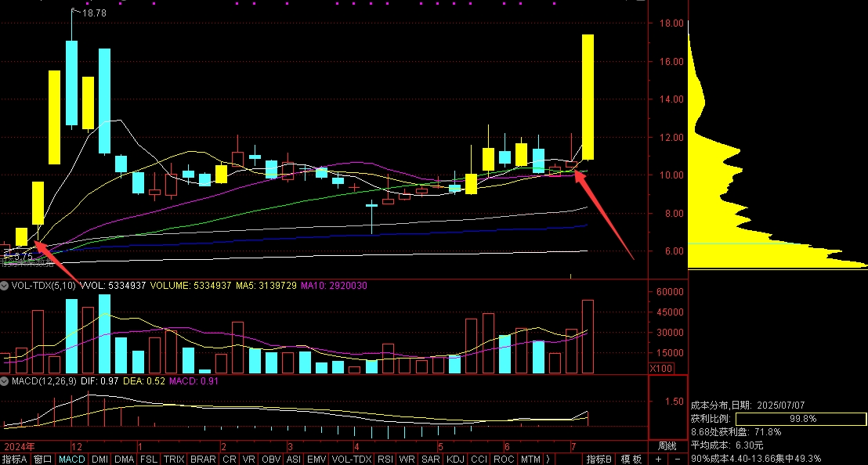Select the FSL indicator tab

coord(148,460)
